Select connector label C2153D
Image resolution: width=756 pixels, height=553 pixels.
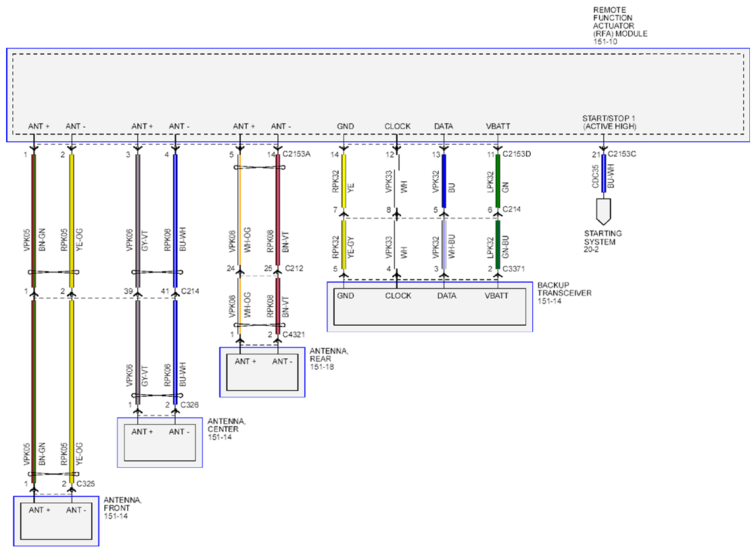point(517,154)
